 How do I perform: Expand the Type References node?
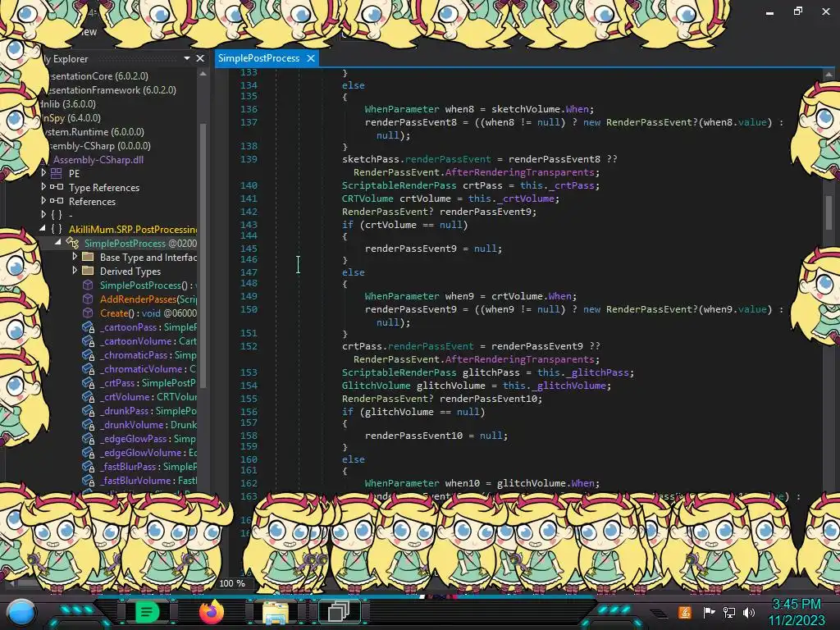point(44,186)
